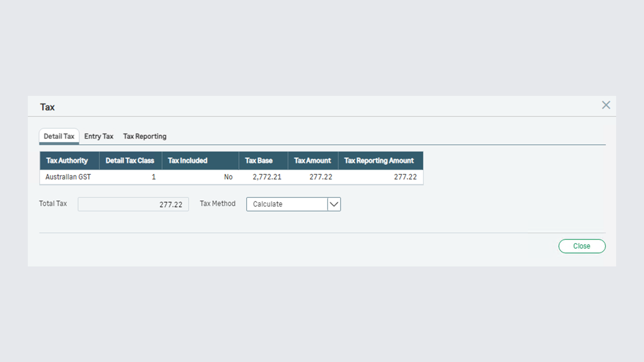Click the Tax Base value 2,772.21
Screen dimensions: 644x362
point(267,177)
